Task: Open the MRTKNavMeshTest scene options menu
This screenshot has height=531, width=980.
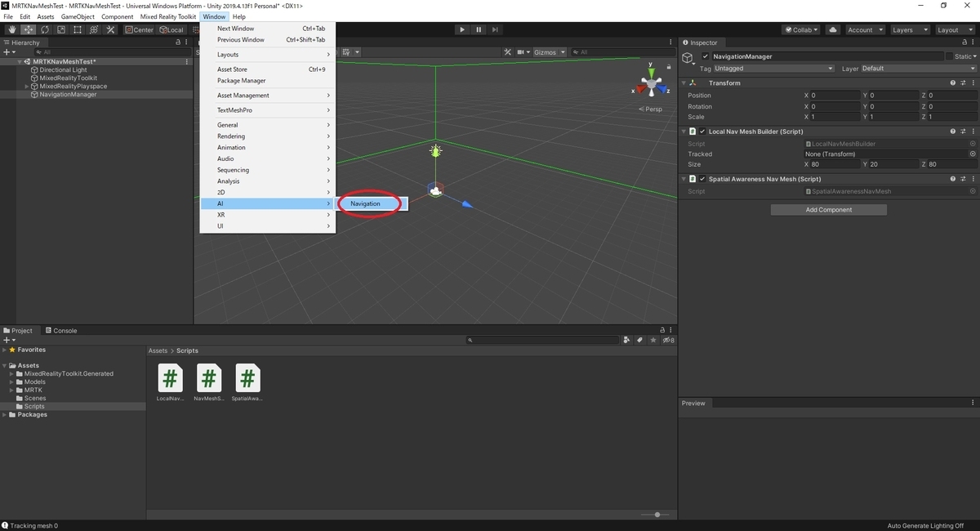Action: pos(187,61)
